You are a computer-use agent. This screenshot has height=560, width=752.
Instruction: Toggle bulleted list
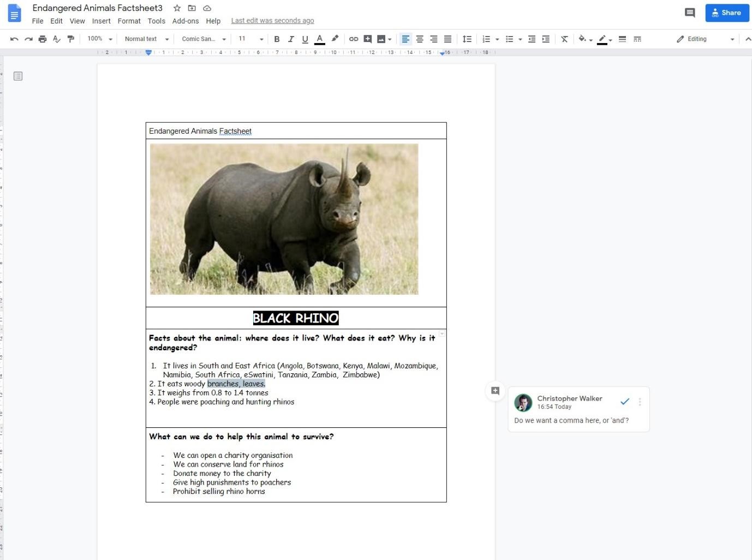pos(509,39)
